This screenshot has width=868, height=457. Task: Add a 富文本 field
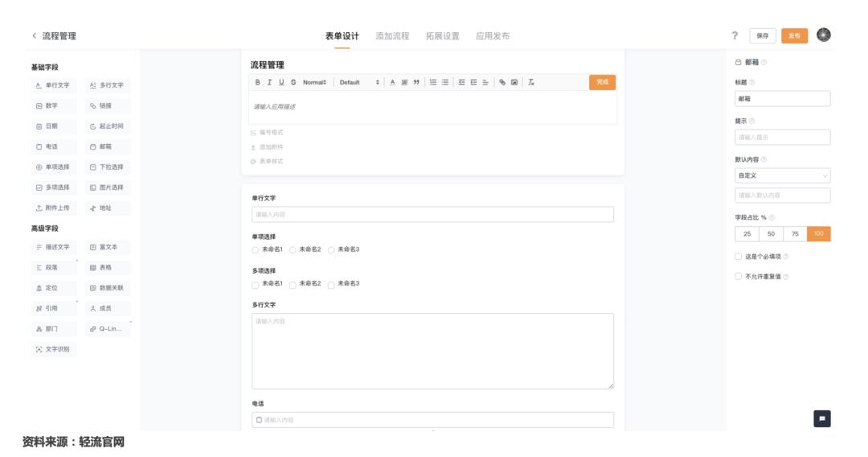[x=108, y=247]
